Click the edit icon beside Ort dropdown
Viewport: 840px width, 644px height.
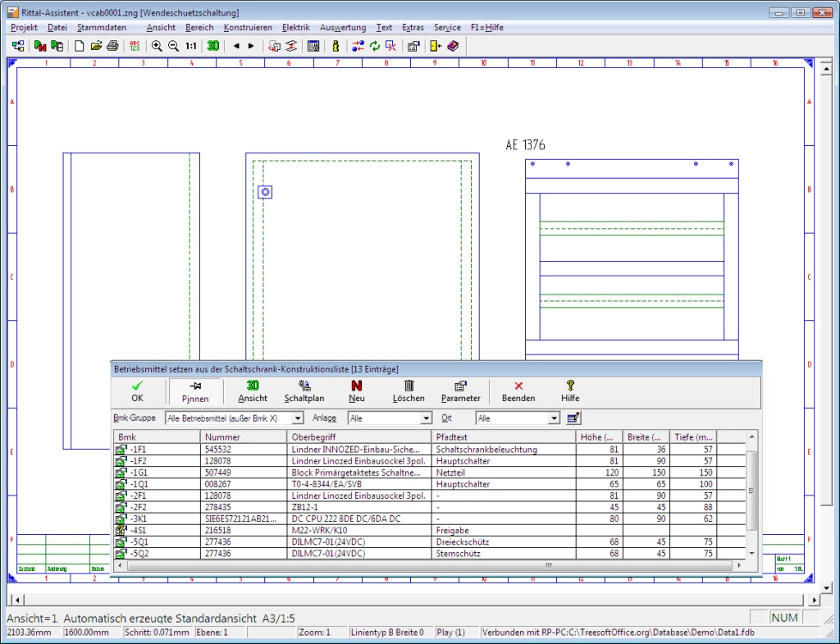point(573,418)
